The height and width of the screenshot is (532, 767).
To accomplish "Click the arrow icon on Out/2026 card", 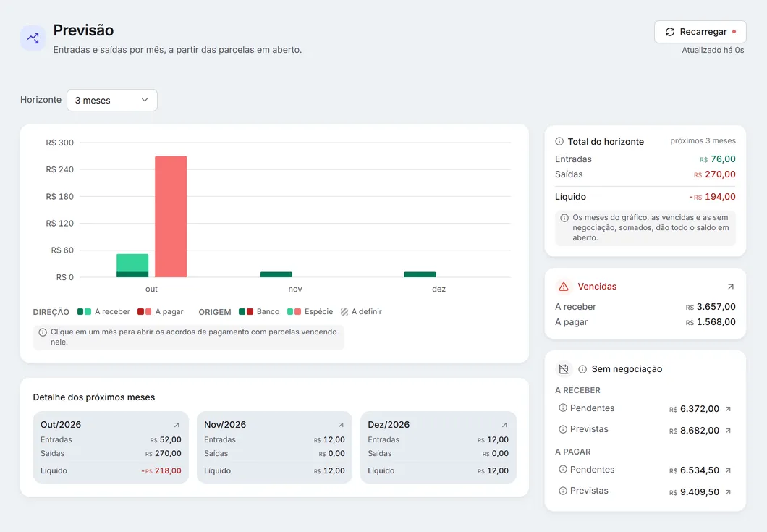I will coord(177,426).
